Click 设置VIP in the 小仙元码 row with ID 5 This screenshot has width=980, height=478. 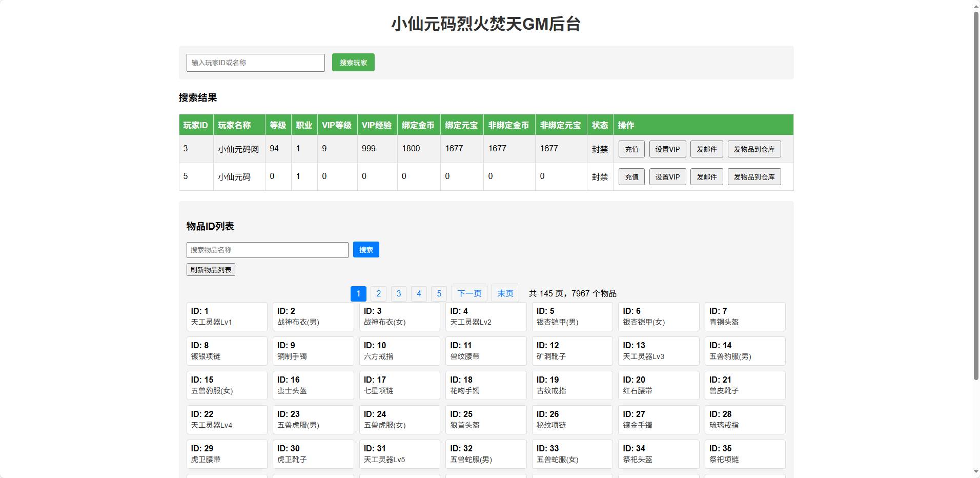[667, 177]
